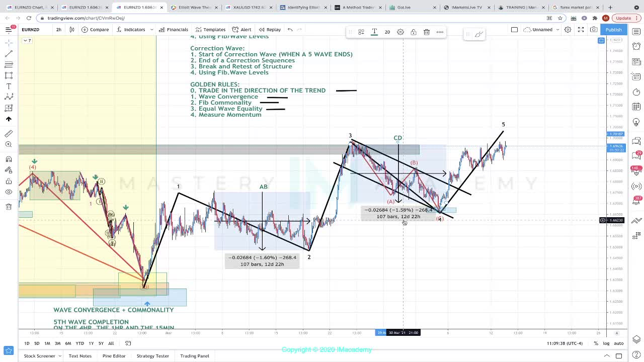Screen dimensions: 644x362
Task: Select the All date range
Action: point(111,343)
